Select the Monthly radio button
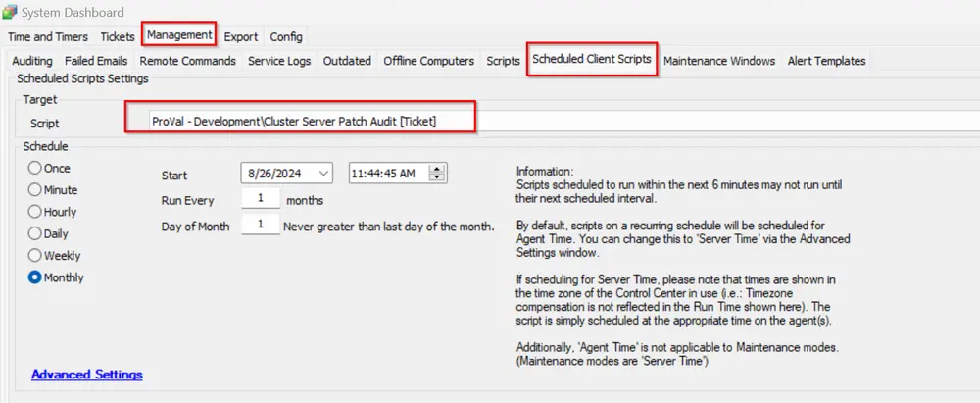 [35, 277]
